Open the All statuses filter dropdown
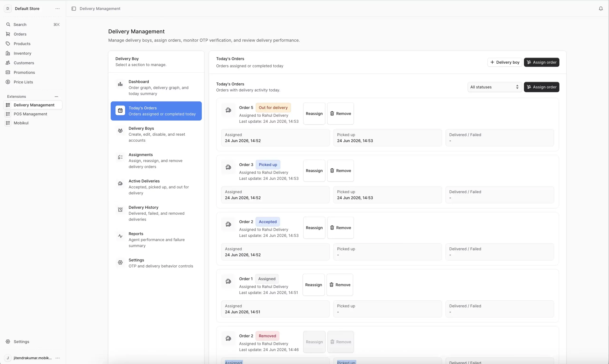Viewport: 609px width, 364px height. [x=495, y=87]
